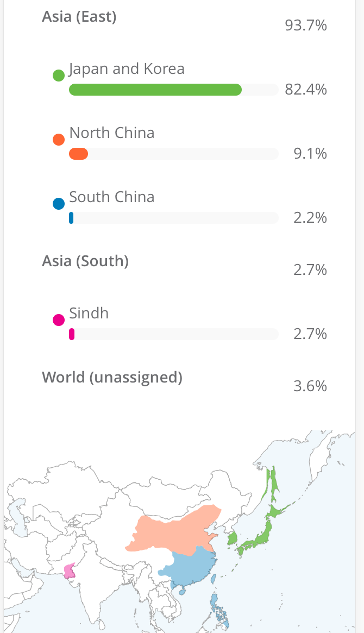The height and width of the screenshot is (633, 364).
Task: Click the pink Sindh map region
Action: point(70,571)
